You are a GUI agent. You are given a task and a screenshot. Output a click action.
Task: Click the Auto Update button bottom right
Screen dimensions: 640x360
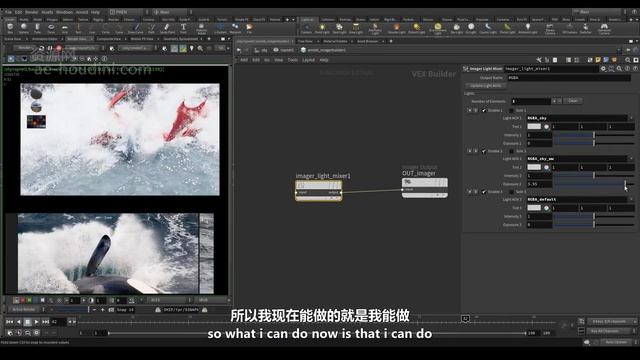pyautogui.click(x=616, y=342)
